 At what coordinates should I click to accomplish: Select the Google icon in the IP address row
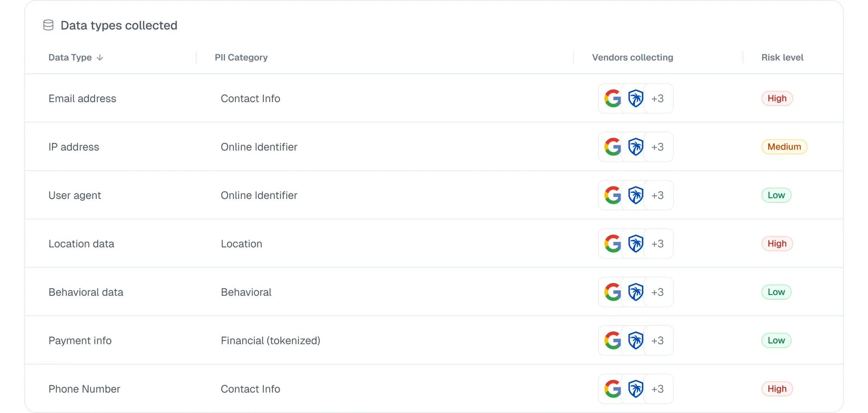point(612,147)
